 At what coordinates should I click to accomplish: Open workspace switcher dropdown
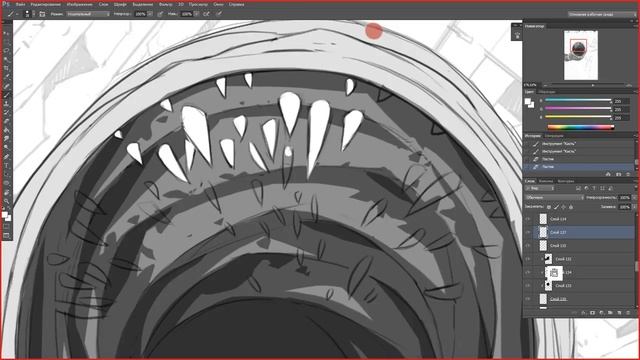[x=602, y=14]
